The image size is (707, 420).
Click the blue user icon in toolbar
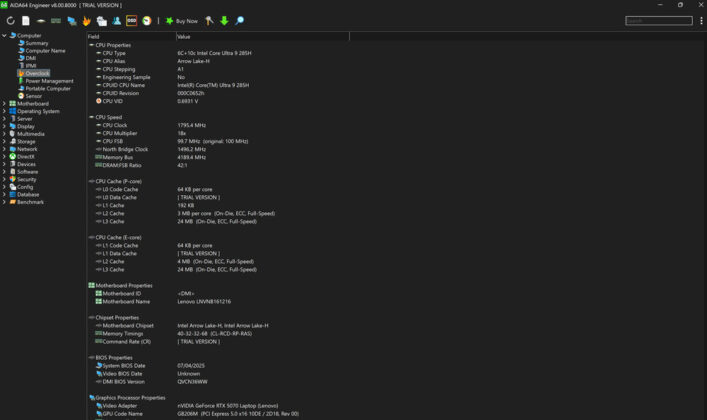(x=116, y=21)
